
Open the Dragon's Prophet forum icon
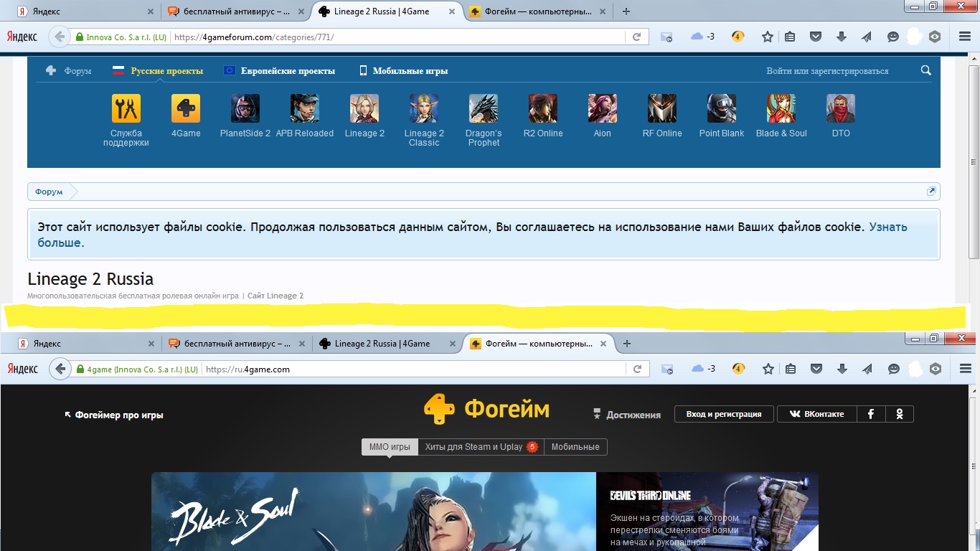click(484, 109)
